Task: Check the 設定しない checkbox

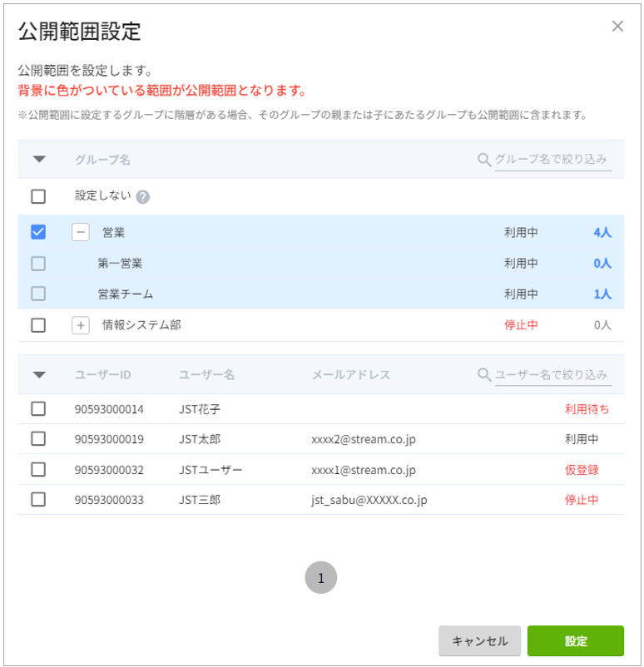Action: pyautogui.click(x=38, y=196)
